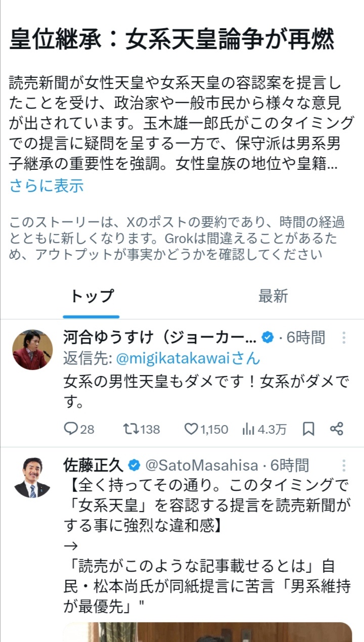364x642 pixels.
Task: Select the トップ tab
Action: tap(92, 297)
